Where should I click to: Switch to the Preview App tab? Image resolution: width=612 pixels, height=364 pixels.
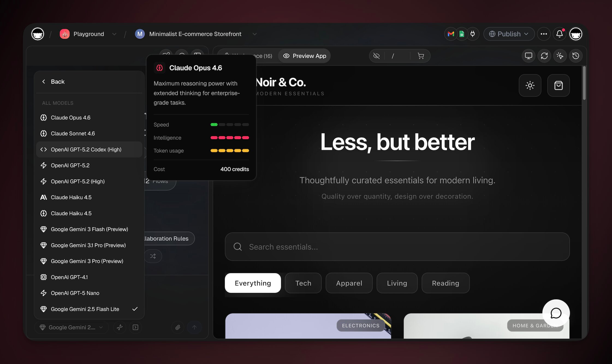305,56
